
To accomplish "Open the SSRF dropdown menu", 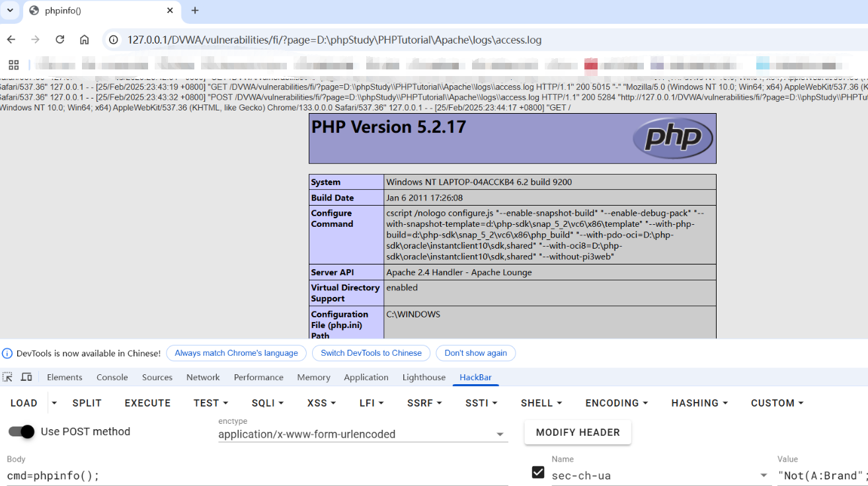I will coord(424,403).
